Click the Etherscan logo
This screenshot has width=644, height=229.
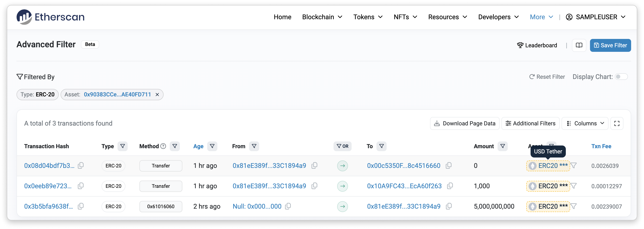point(50,17)
